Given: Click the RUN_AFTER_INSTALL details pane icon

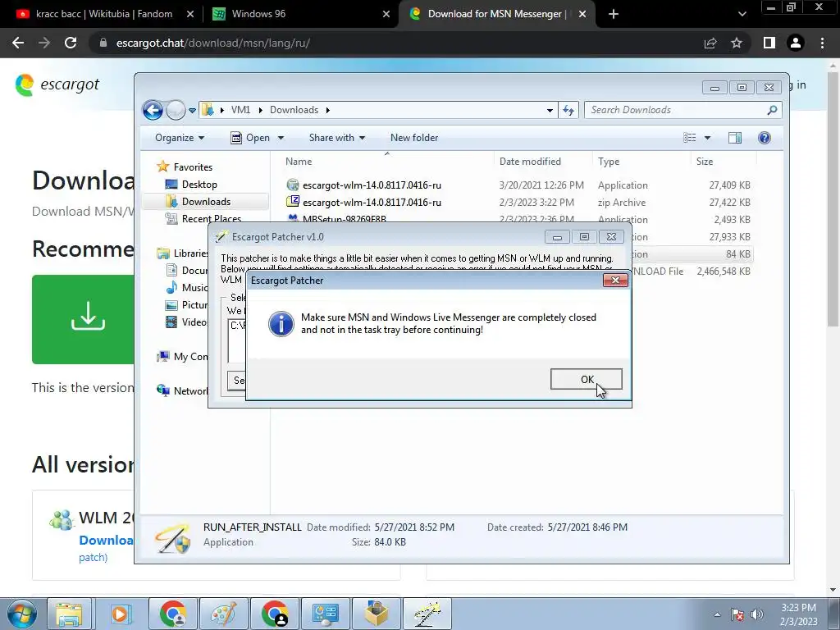Looking at the screenshot, I should coord(172,538).
